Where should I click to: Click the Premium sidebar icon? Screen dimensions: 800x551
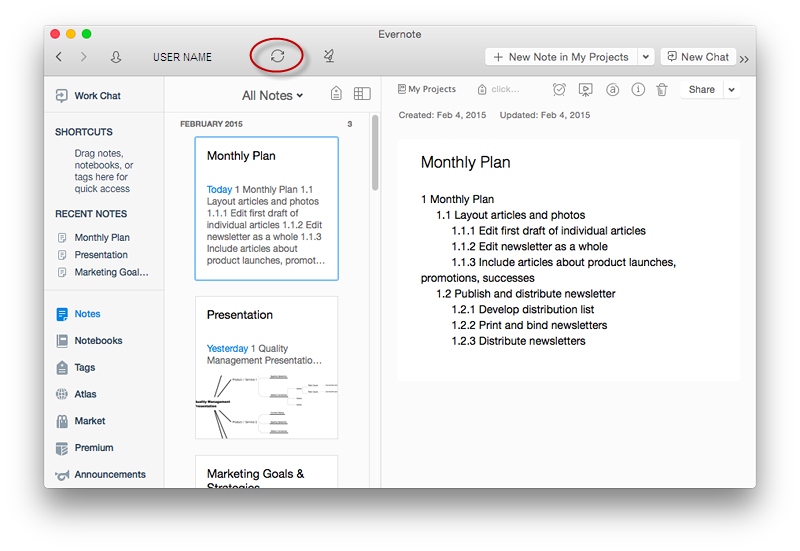point(62,448)
